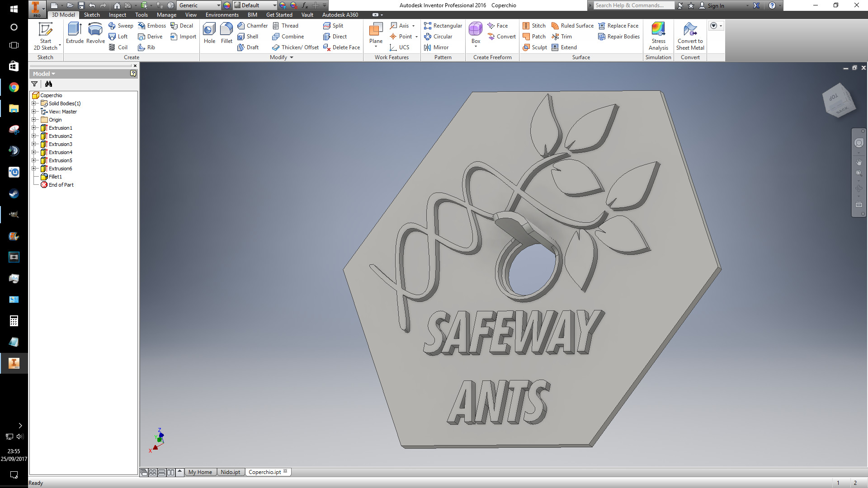The width and height of the screenshot is (868, 488).
Task: Click the ViewCube in the viewport
Action: click(839, 101)
